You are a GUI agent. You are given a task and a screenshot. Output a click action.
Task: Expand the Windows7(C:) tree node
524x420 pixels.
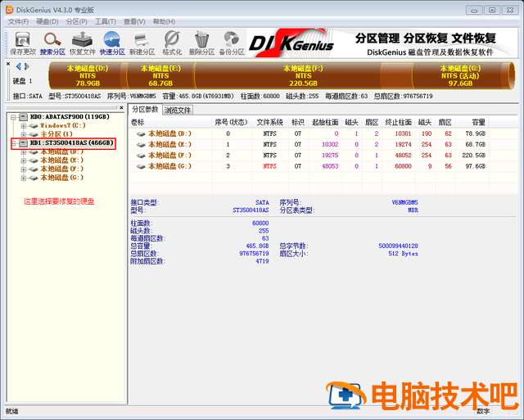[24, 126]
